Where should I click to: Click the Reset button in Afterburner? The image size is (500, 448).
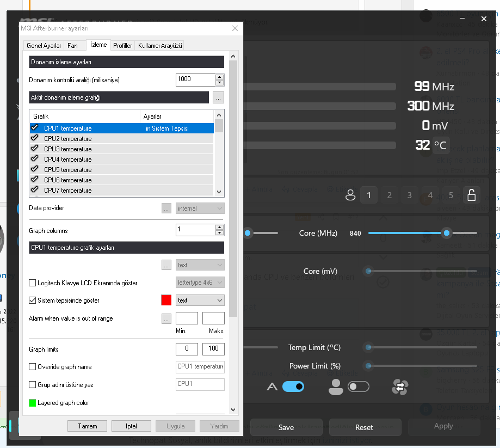[364, 427]
